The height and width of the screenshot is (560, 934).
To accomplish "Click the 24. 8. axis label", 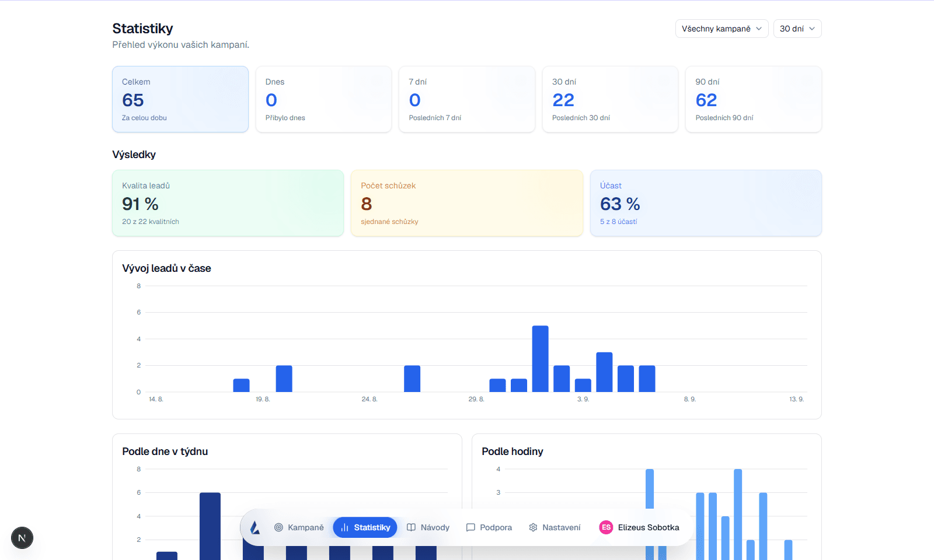I will [370, 399].
